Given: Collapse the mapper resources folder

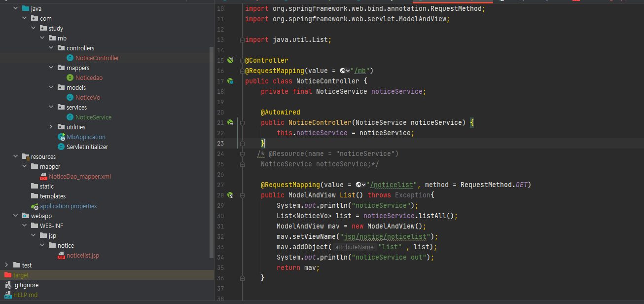Looking at the screenshot, I should tap(25, 166).
